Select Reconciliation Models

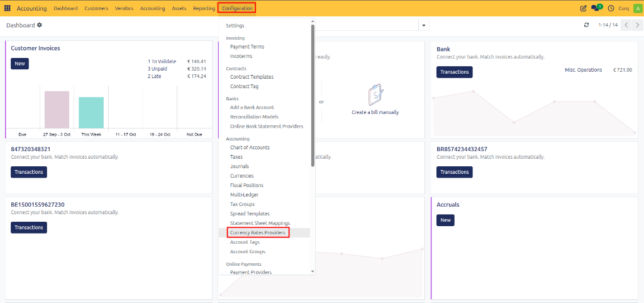[x=254, y=117]
